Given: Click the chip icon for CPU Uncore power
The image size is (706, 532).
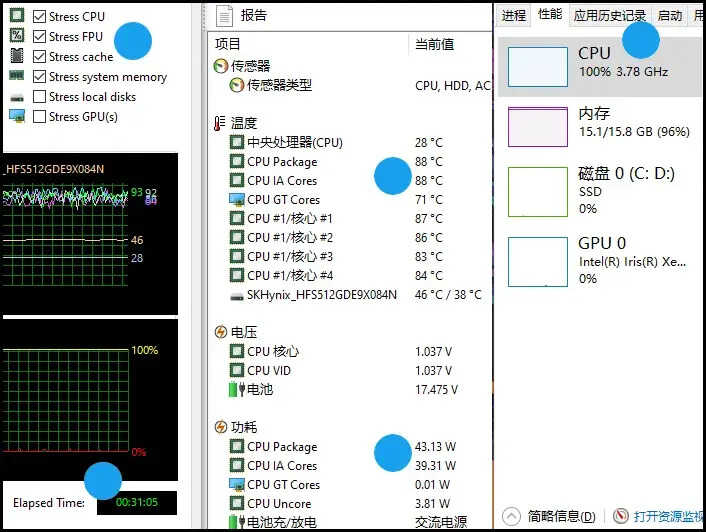Looking at the screenshot, I should [237, 503].
